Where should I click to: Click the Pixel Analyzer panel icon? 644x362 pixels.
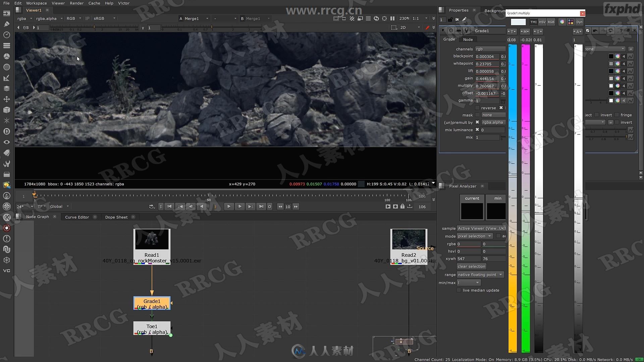pos(441,186)
